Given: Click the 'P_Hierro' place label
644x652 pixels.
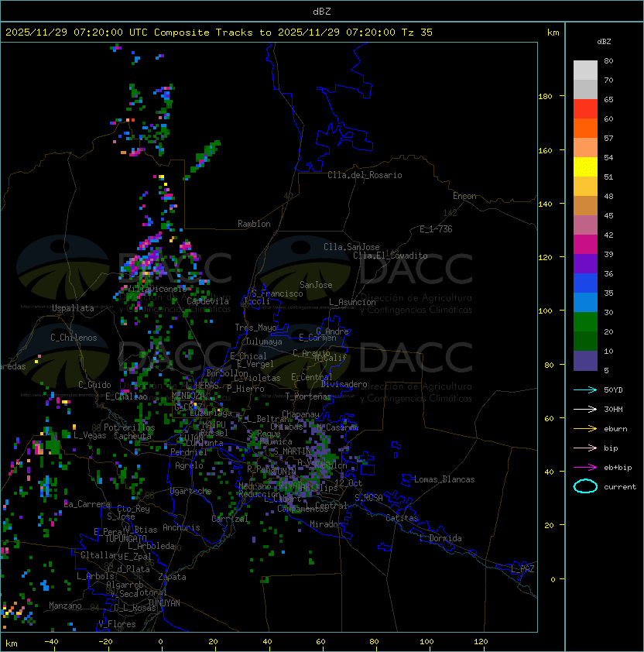Looking at the screenshot, I should (x=245, y=389).
